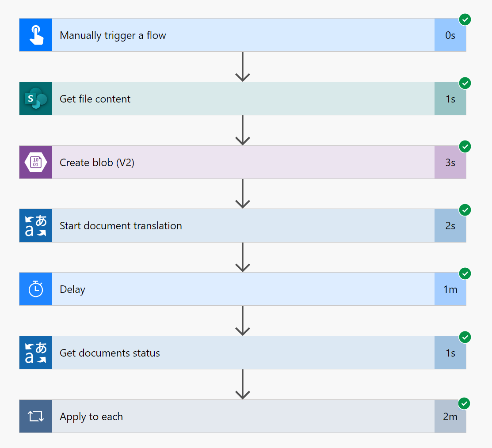Select the Azure Blob Storage icon on Create blob
The width and height of the screenshot is (492, 448).
[35, 162]
